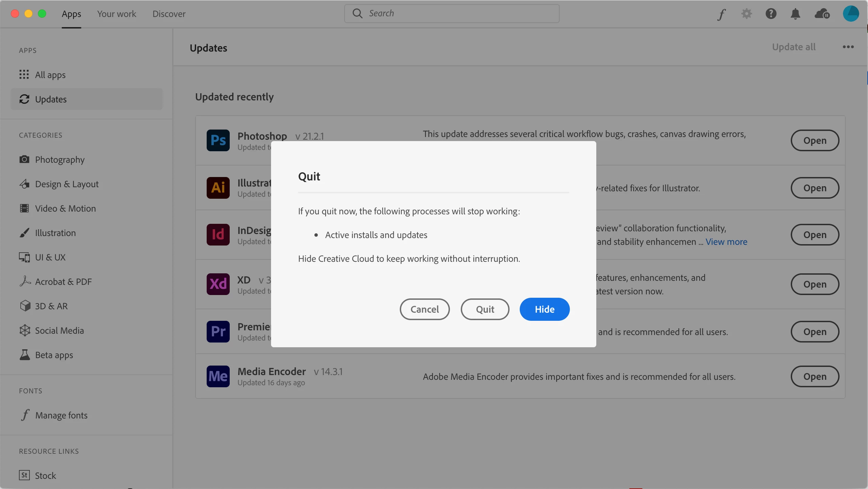Image resolution: width=868 pixels, height=489 pixels.
Task: Switch to the Discover tab
Action: [169, 14]
